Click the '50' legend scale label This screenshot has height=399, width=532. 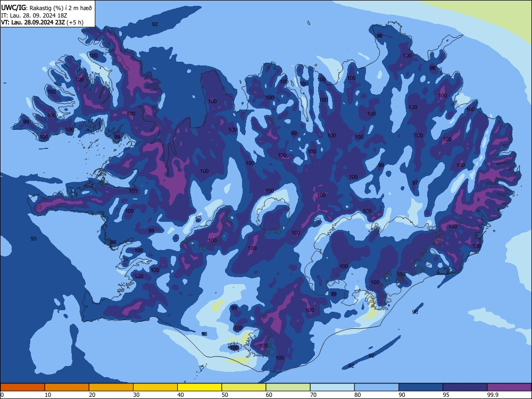[x=225, y=395]
